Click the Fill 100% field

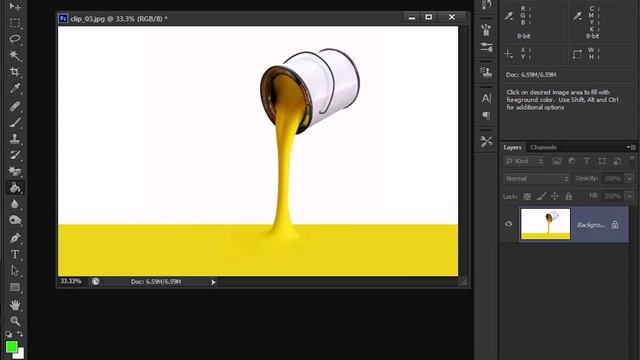pyautogui.click(x=613, y=196)
